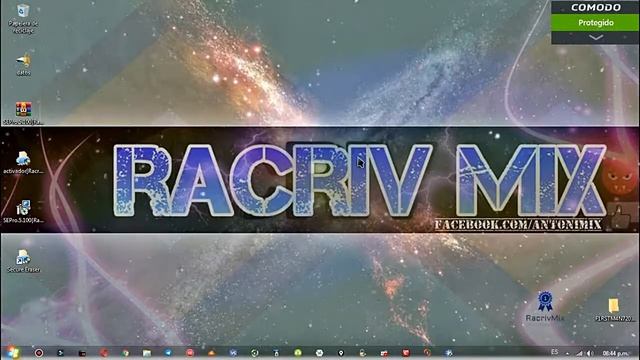
Task: Open the blue sparkle taskbar icon
Action: [x=449, y=353]
